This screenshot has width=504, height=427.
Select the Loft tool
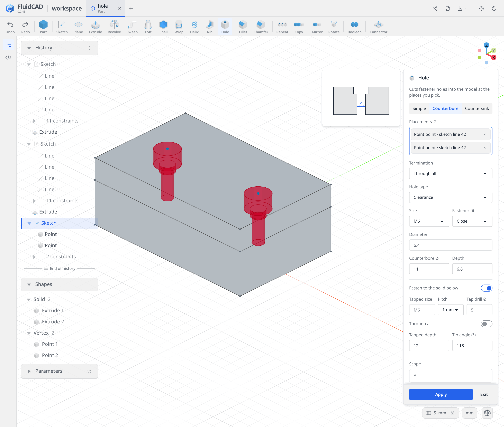pos(148,27)
